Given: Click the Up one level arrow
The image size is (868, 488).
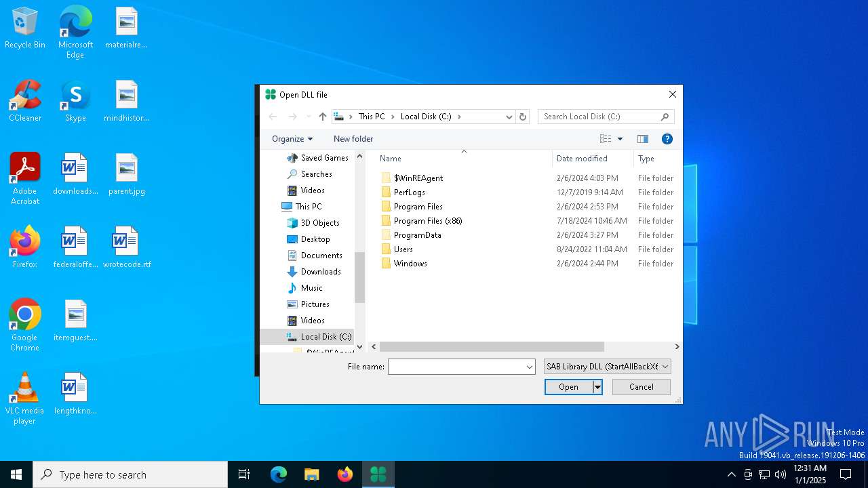Looking at the screenshot, I should [323, 117].
